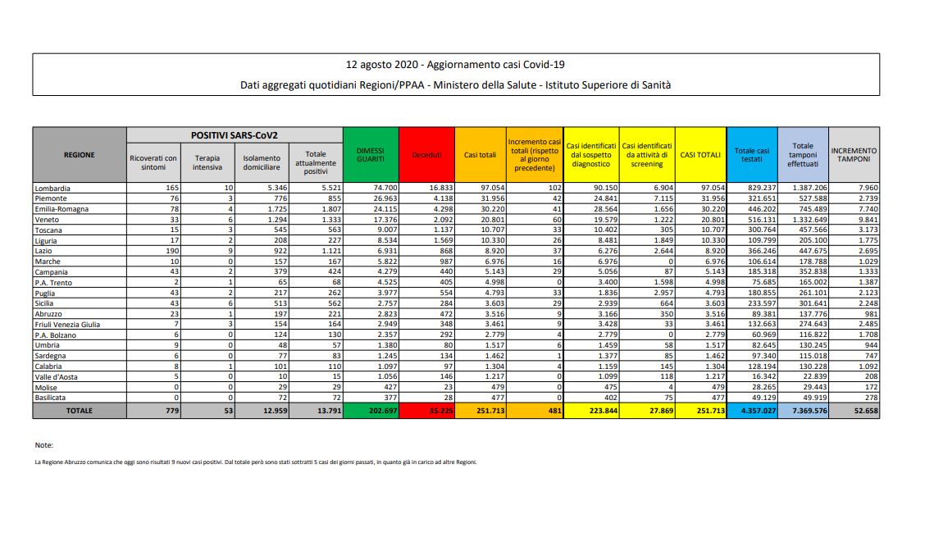
Task: Select the REGIONE column header
Action: pos(80,154)
